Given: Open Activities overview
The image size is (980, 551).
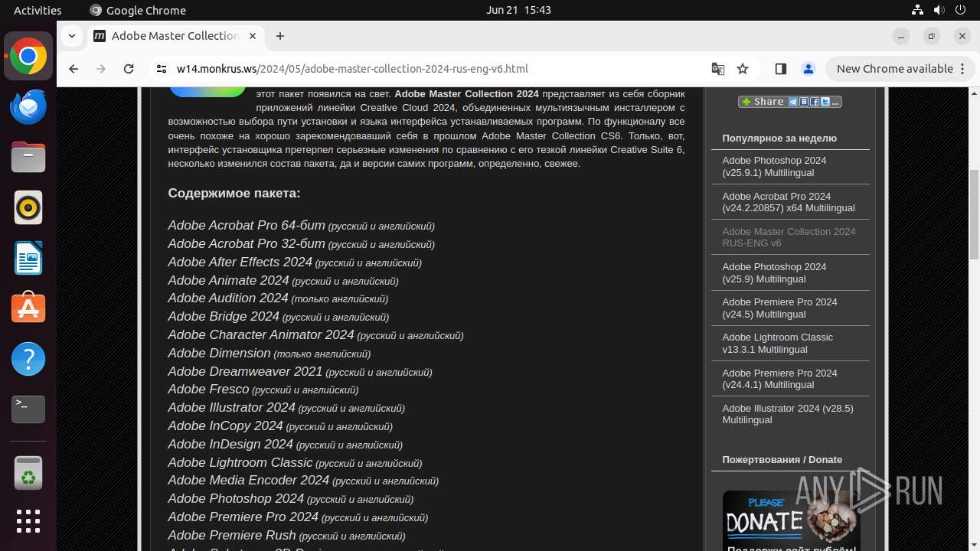Looking at the screenshot, I should pos(38,10).
